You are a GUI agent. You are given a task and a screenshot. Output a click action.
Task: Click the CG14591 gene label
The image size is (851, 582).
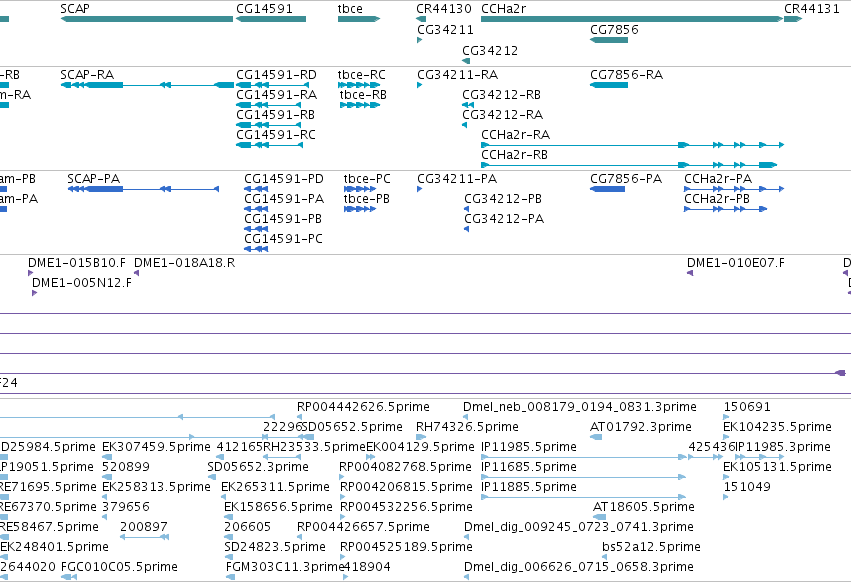pyautogui.click(x=264, y=9)
